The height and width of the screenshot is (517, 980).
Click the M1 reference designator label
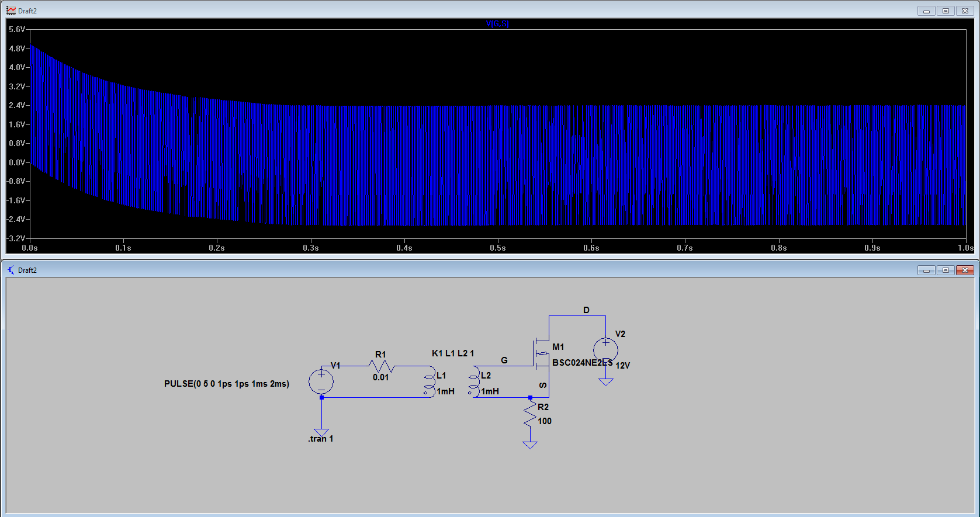click(558, 347)
